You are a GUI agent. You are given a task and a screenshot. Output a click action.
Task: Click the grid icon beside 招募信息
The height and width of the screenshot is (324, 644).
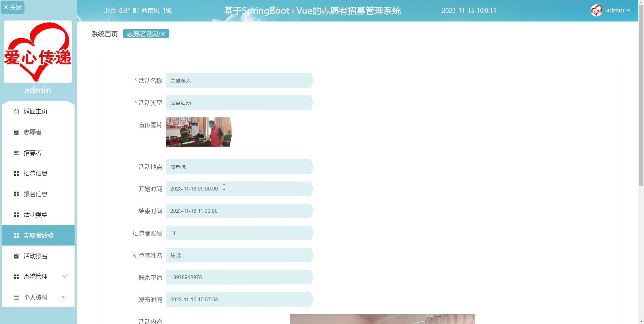[x=16, y=173]
